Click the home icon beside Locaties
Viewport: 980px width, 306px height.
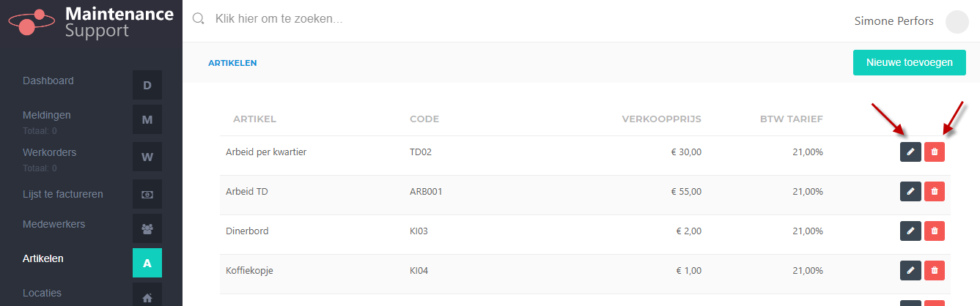[147, 296]
